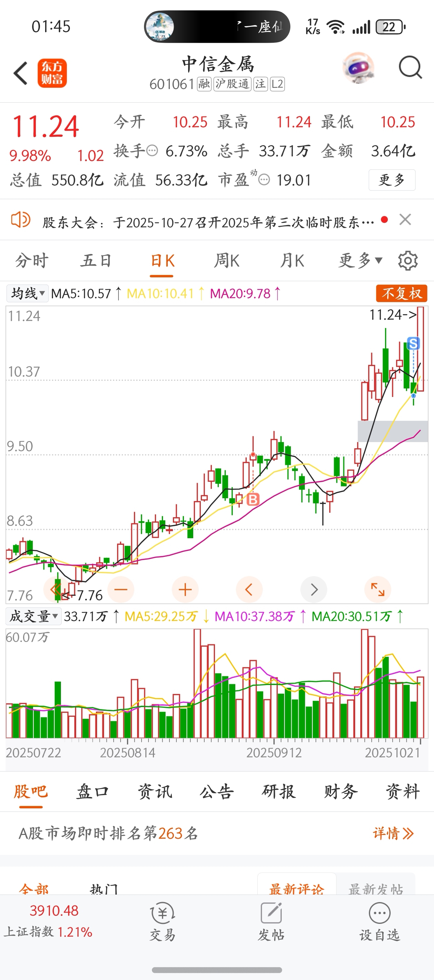Tap the 01:45 clock
Image resolution: width=434 pixels, height=980 pixels.
point(51,27)
